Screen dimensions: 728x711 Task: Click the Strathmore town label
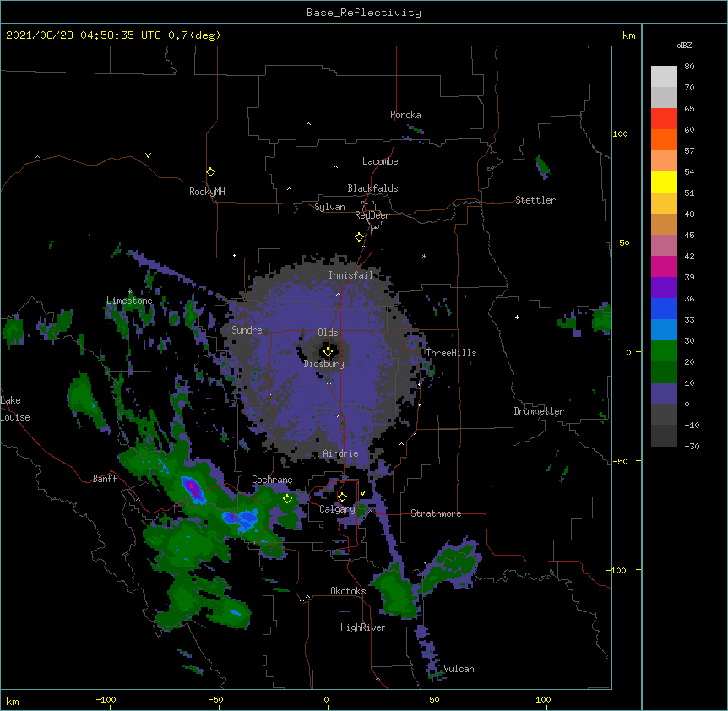436,513
